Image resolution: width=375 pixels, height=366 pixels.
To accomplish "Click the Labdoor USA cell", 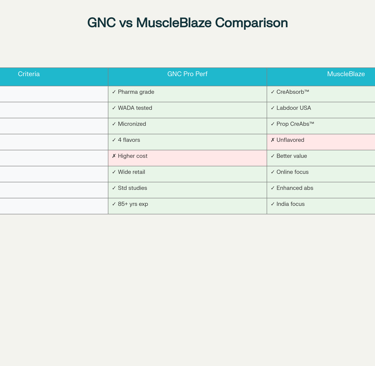I will click(x=321, y=110).
